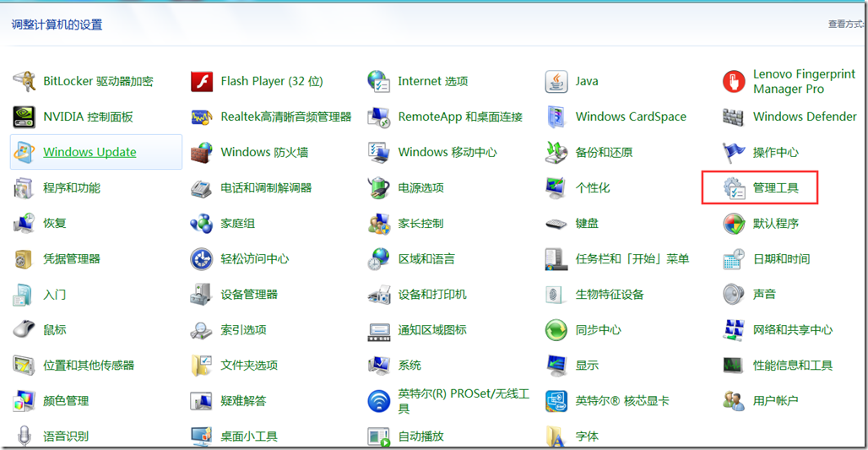This screenshot has width=868, height=450.
Task: Open Internet 选项 globe icon
Action: click(x=378, y=81)
